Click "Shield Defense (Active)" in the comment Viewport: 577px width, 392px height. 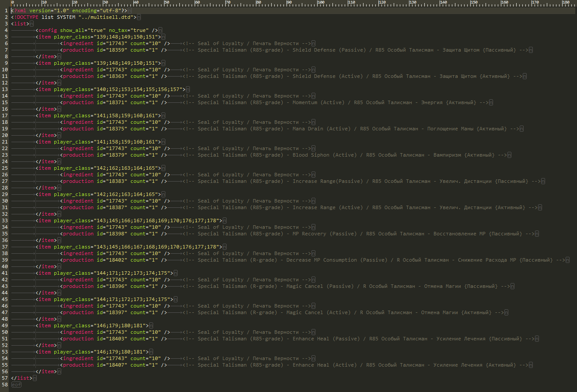tap(328, 76)
